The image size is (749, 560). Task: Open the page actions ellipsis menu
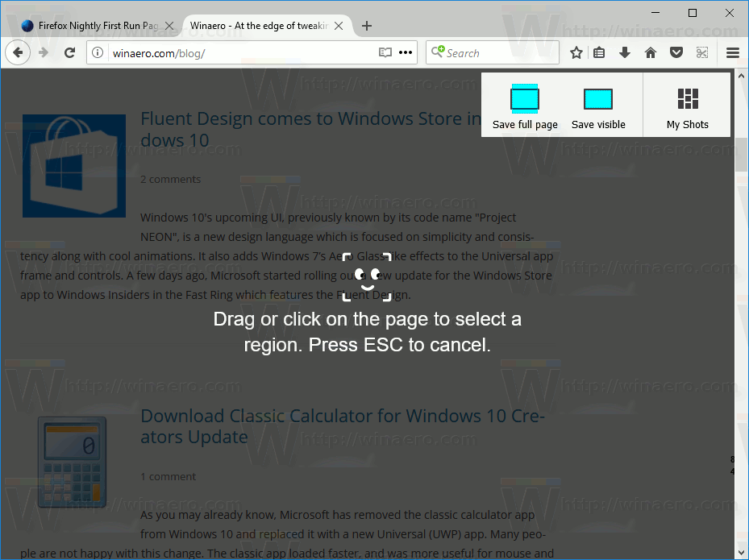pyautogui.click(x=404, y=52)
